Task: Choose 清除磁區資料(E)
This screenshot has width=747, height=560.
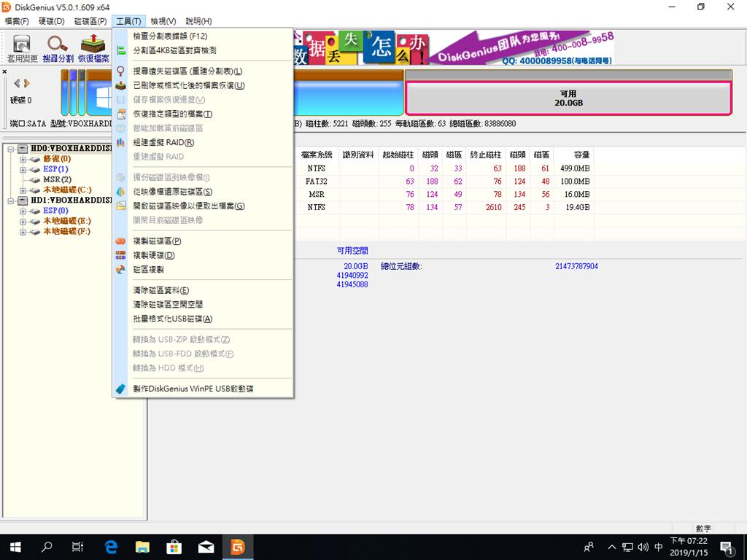Action: [x=203, y=290]
